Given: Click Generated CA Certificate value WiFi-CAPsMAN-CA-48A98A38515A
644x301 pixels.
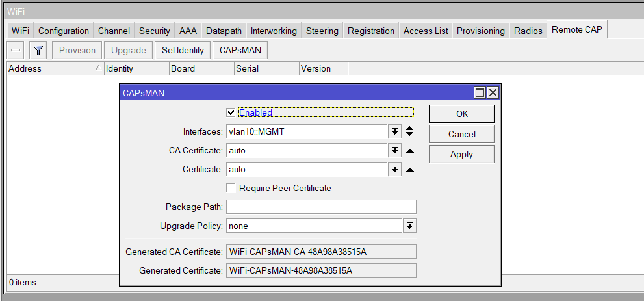Looking at the screenshot, I should click(x=321, y=252).
